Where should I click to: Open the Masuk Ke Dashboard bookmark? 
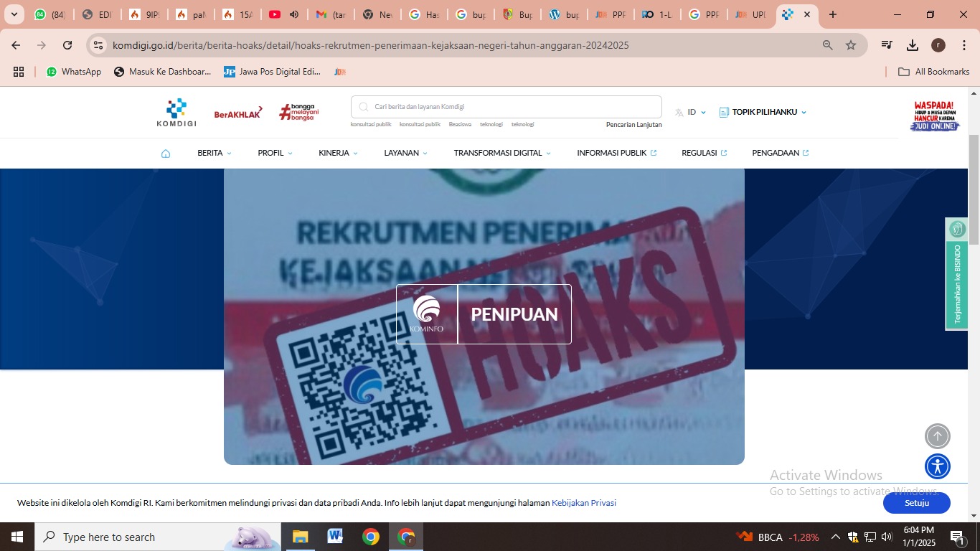[163, 72]
